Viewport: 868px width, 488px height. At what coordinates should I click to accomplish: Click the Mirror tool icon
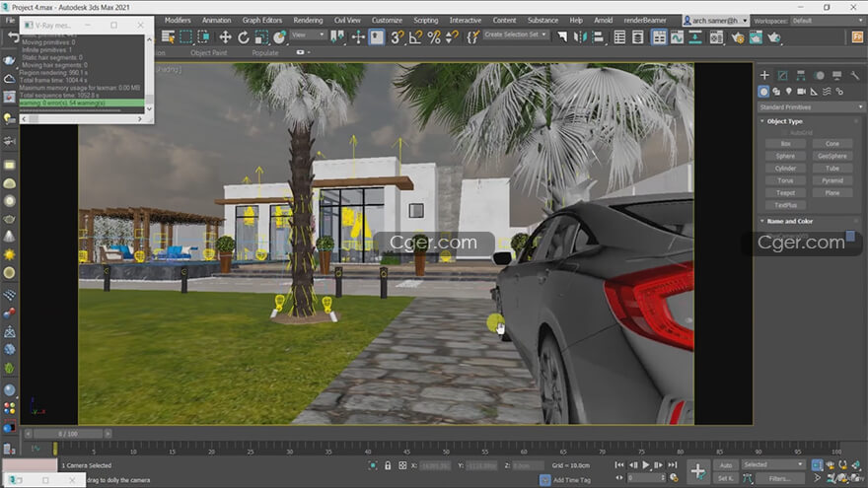[580, 37]
